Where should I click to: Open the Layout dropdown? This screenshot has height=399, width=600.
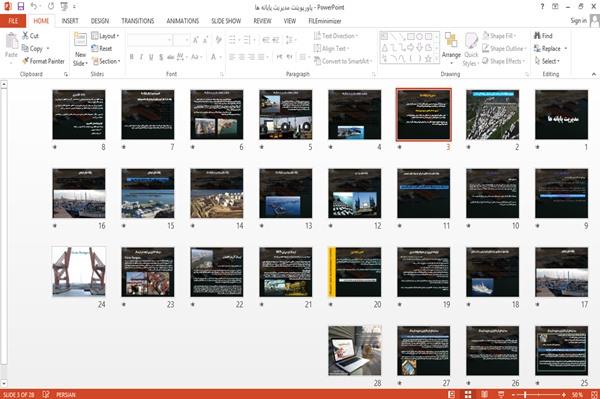click(105, 36)
